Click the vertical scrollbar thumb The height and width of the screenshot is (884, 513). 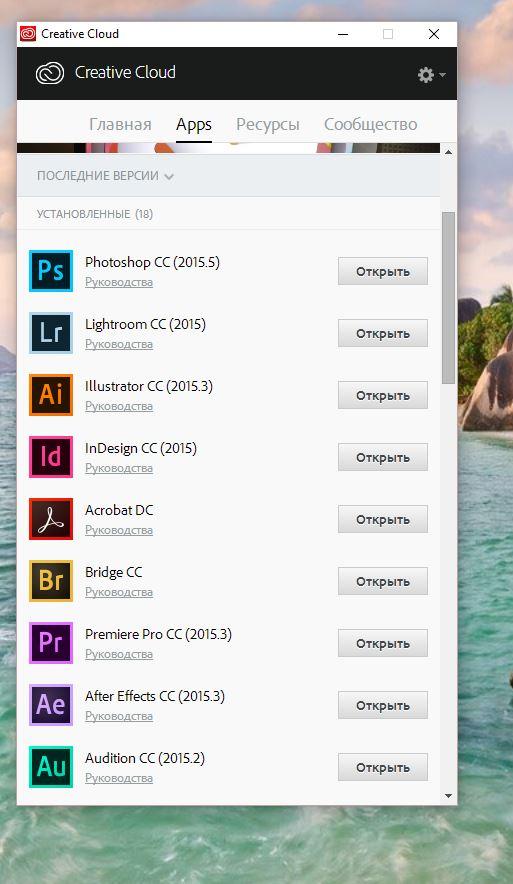point(448,298)
